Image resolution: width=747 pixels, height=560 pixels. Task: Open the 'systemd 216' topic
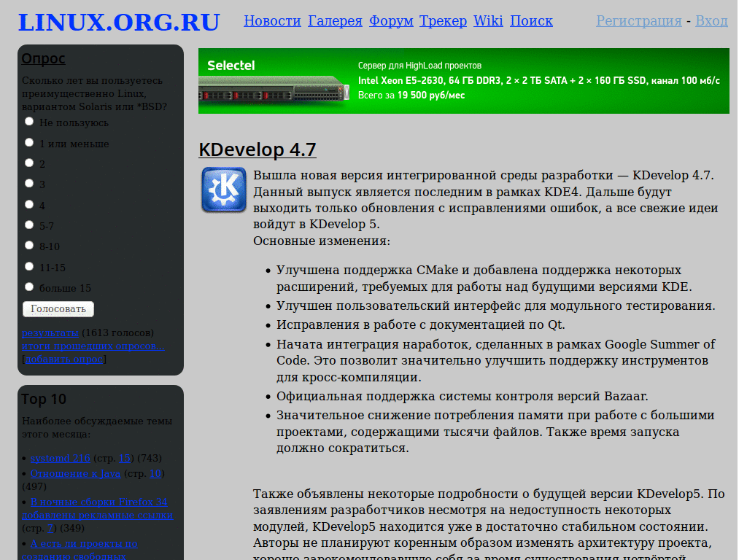tap(60, 458)
